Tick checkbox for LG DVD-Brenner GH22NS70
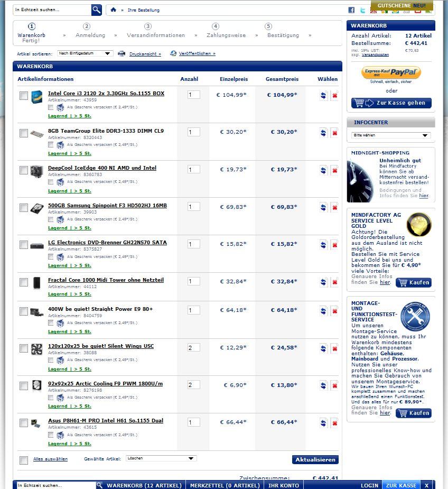The image size is (448, 489). coord(24,245)
